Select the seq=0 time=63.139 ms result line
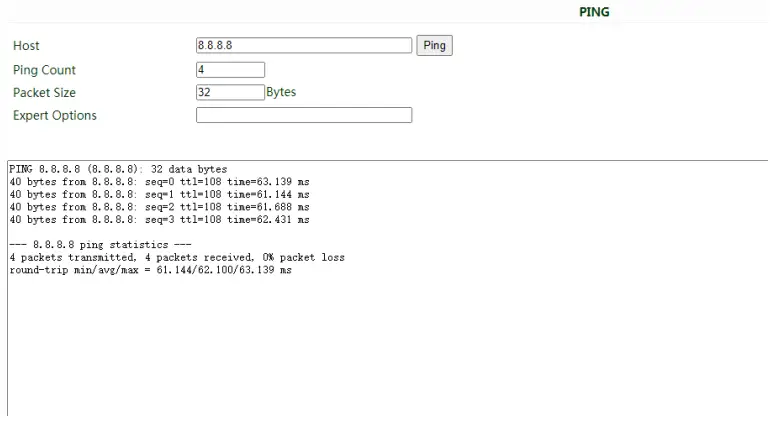The width and height of the screenshot is (780, 423). [x=159, y=182]
